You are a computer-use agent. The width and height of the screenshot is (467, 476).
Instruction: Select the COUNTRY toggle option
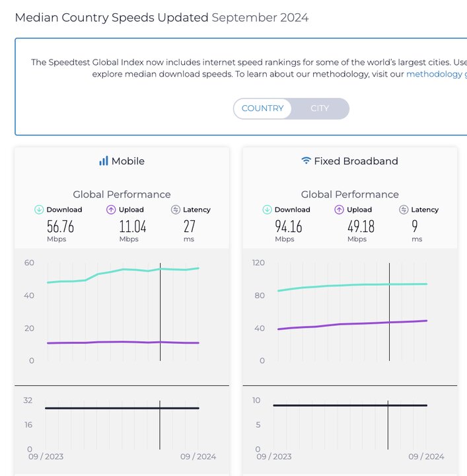262,108
